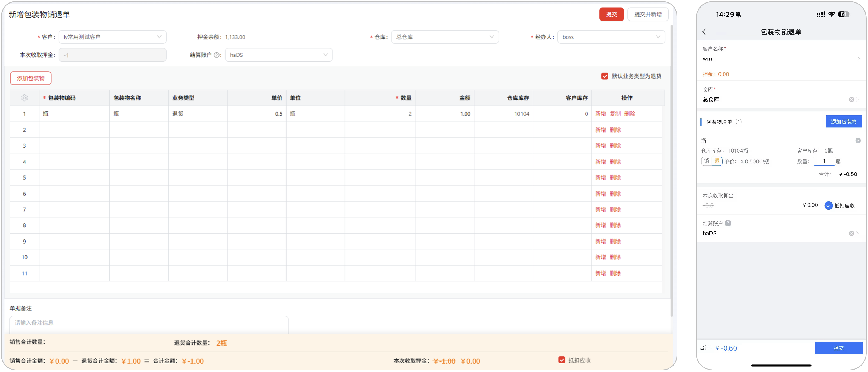Click the 提交并新增 button
The height and width of the screenshot is (372, 868).
(x=648, y=14)
